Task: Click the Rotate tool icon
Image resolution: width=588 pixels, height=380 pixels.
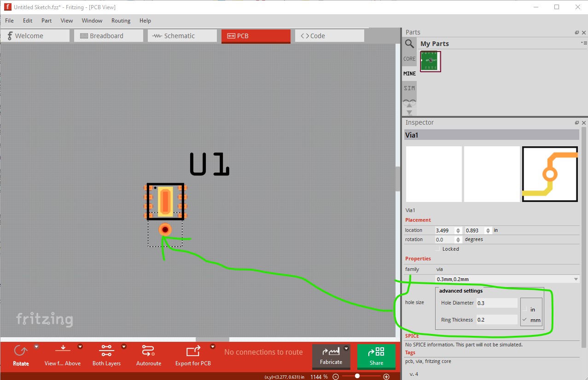Action: pyautogui.click(x=21, y=352)
